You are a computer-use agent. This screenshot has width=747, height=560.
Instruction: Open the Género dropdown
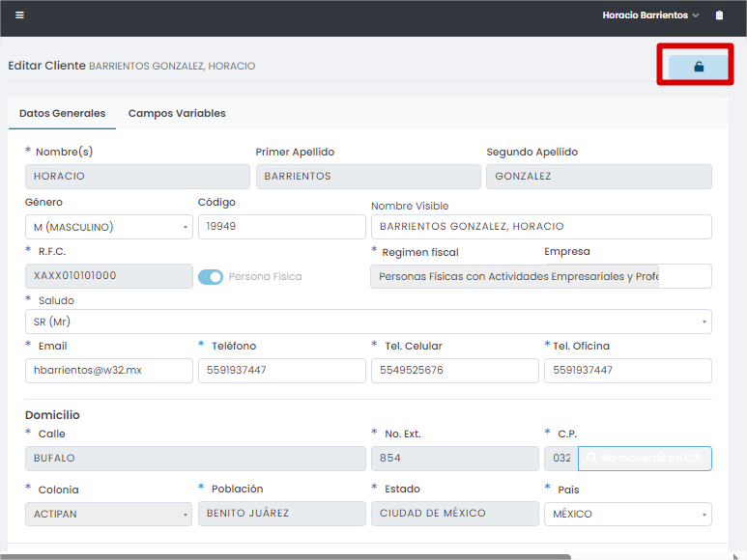108,227
